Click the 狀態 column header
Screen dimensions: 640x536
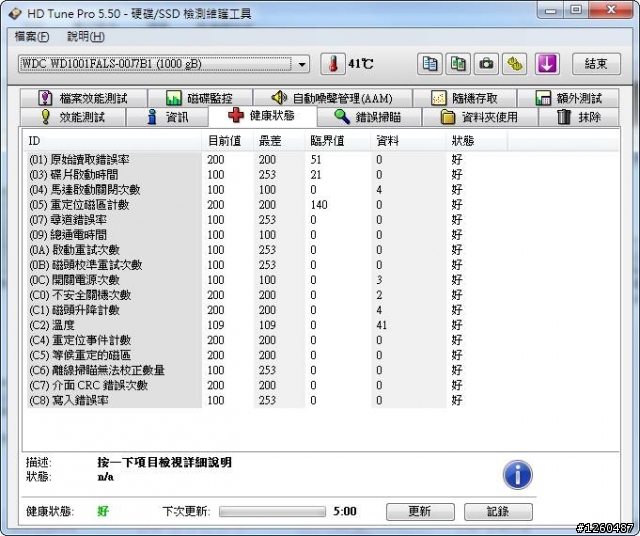477,141
